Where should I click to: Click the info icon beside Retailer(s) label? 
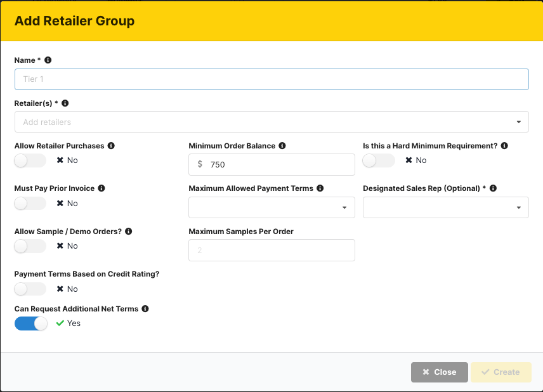click(x=65, y=103)
